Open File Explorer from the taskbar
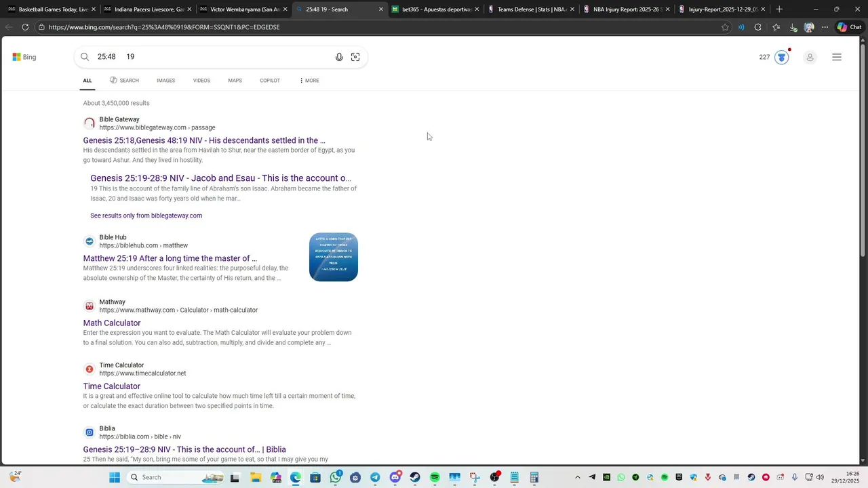 (256, 477)
